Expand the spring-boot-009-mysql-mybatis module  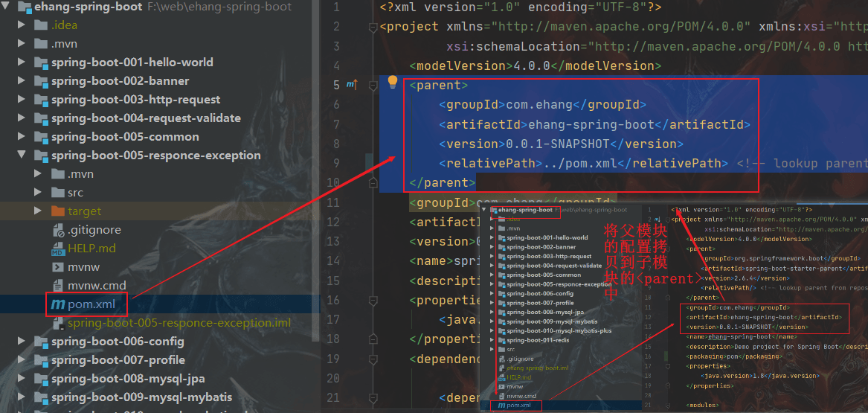[x=22, y=397]
